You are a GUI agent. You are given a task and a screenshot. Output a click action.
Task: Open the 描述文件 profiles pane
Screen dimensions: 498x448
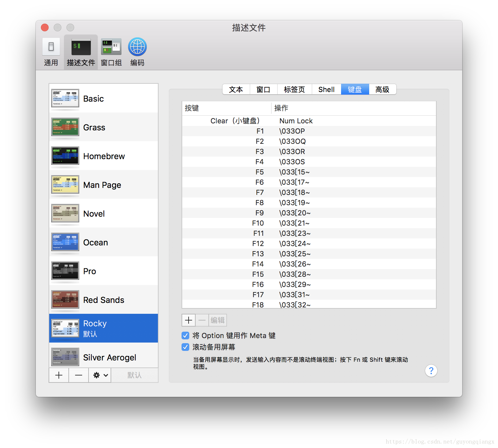(81, 52)
